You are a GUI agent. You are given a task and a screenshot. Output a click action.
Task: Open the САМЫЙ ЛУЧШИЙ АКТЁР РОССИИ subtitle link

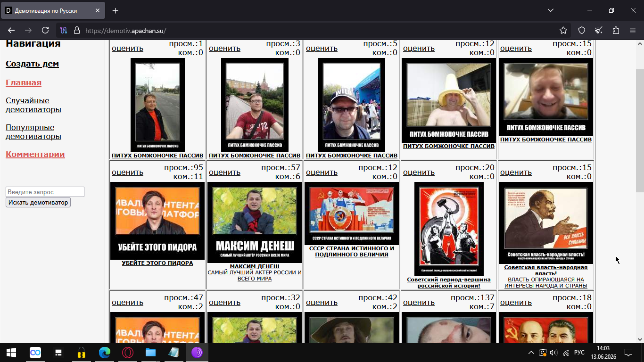[255, 276]
